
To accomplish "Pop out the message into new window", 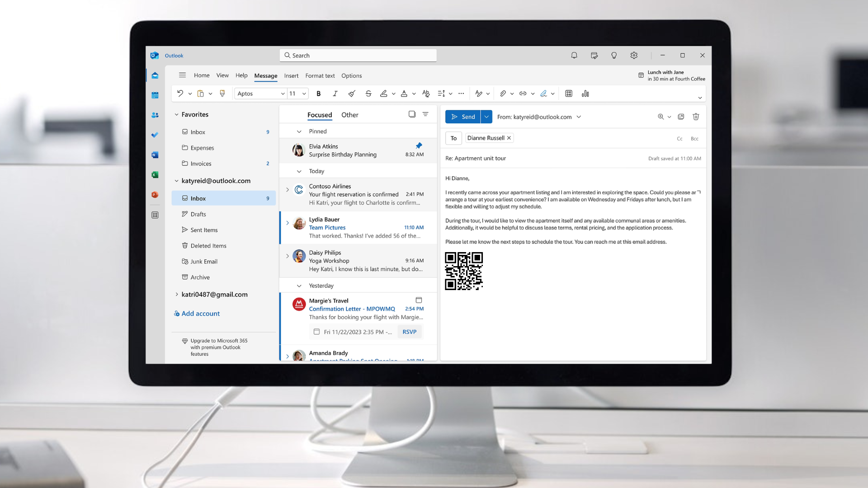I will [x=681, y=117].
